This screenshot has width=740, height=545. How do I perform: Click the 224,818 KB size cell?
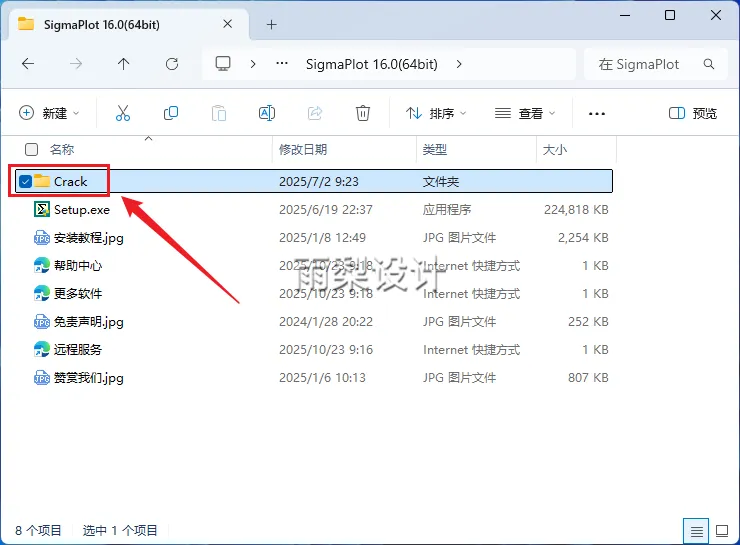tap(576, 210)
